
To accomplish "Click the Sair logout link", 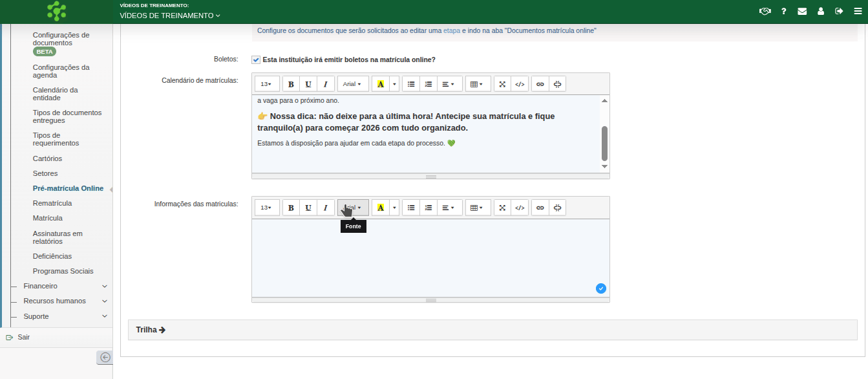I will pos(23,337).
